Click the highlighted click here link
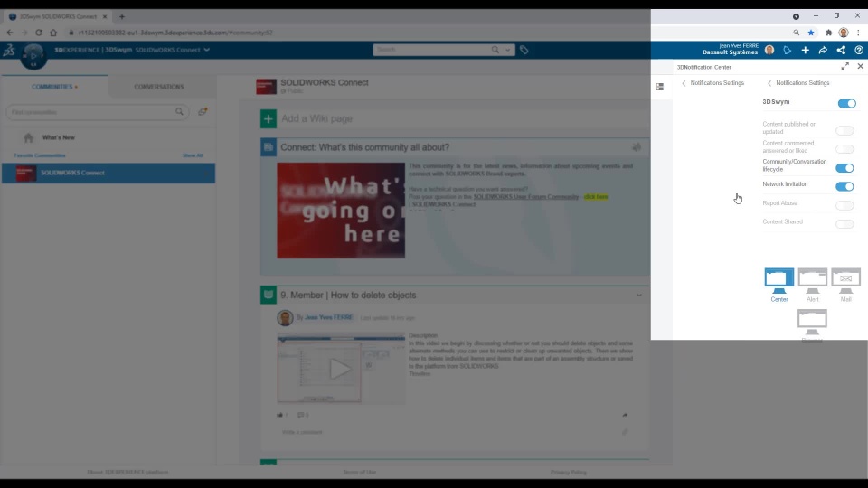This screenshot has height=488, width=868. (596, 197)
